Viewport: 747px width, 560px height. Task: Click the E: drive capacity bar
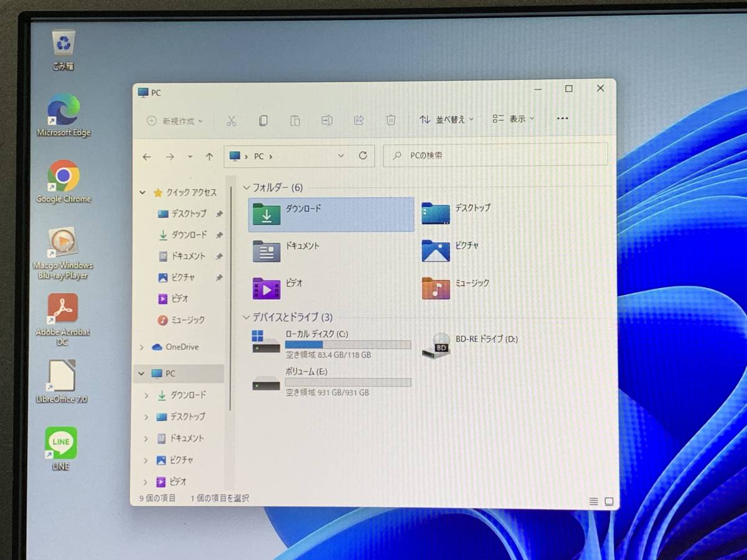coord(348,383)
